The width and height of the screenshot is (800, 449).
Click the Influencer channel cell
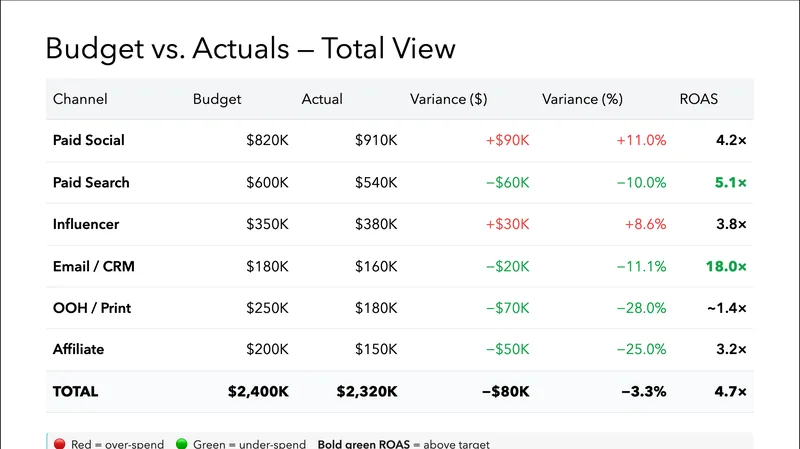[x=86, y=224]
